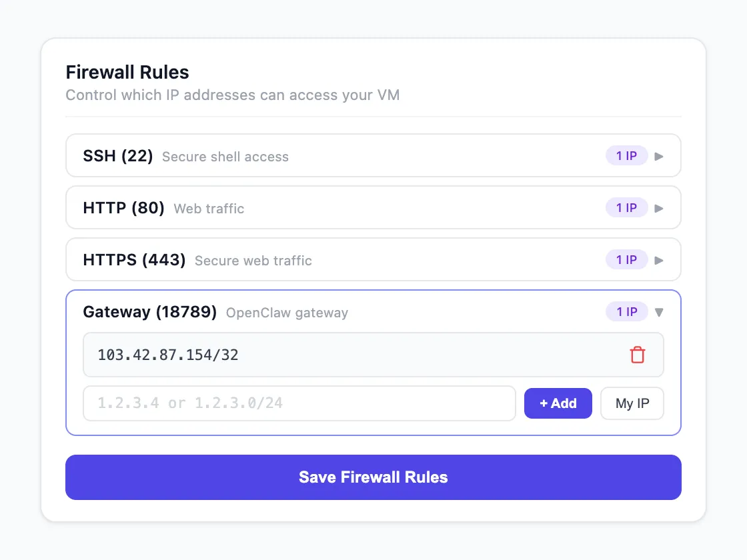The width and height of the screenshot is (747, 560).
Task: Expand the HTTP (80) rule arrow
Action: [659, 208]
